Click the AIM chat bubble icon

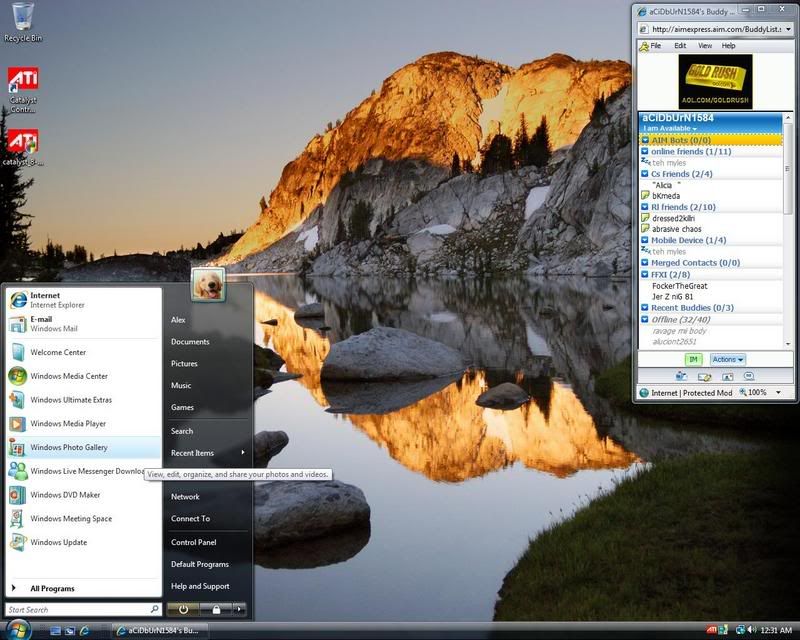748,377
